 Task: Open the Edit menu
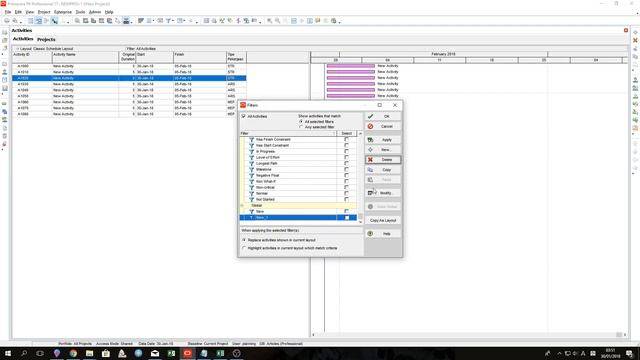(18, 12)
